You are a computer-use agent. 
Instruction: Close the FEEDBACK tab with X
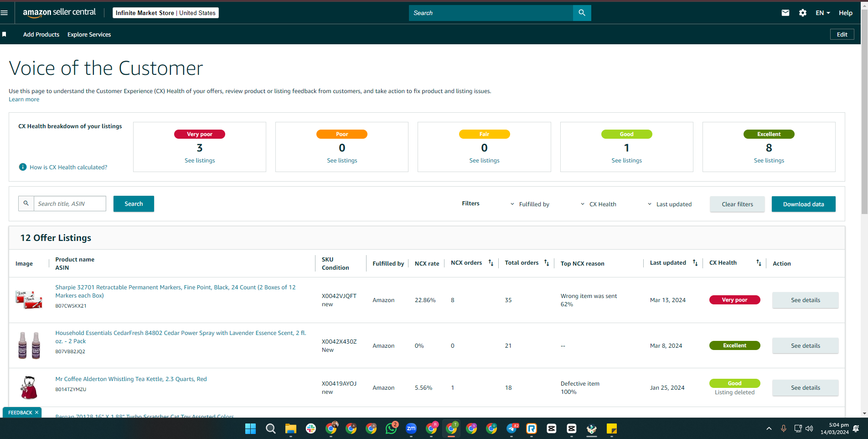(x=37, y=413)
